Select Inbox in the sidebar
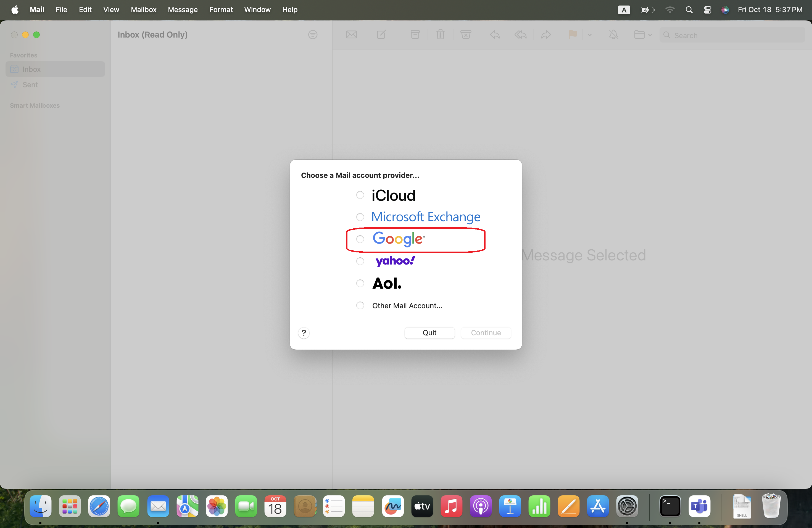The height and width of the screenshot is (528, 812). [x=55, y=69]
